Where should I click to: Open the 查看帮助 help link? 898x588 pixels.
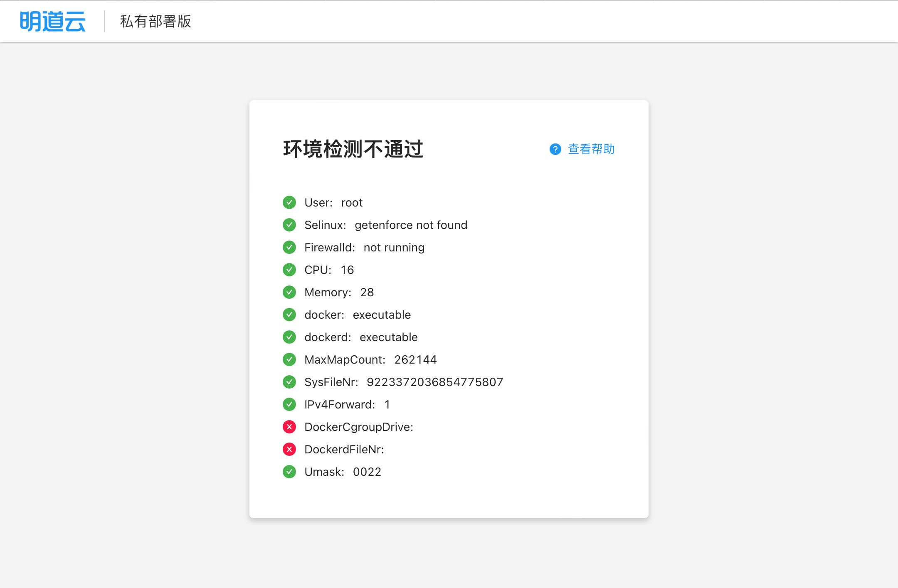[x=591, y=149]
